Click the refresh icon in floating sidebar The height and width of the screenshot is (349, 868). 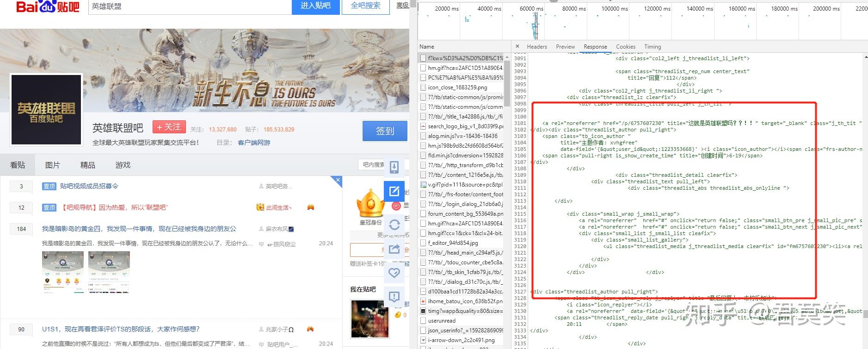click(x=394, y=225)
